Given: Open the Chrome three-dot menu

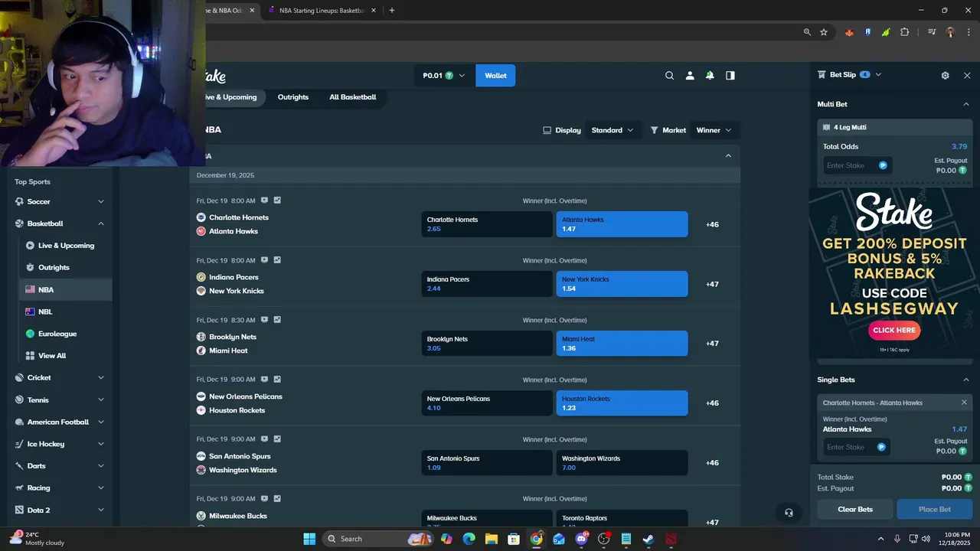Looking at the screenshot, I should tap(967, 32).
